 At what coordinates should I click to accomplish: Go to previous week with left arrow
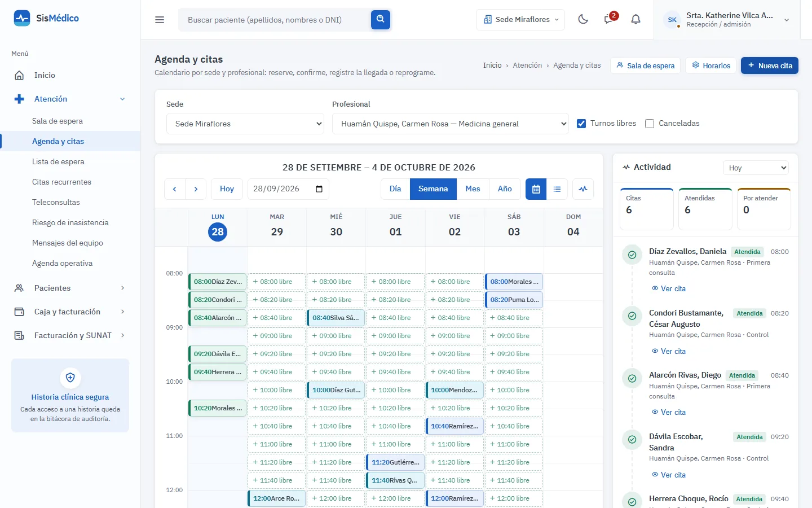click(175, 189)
